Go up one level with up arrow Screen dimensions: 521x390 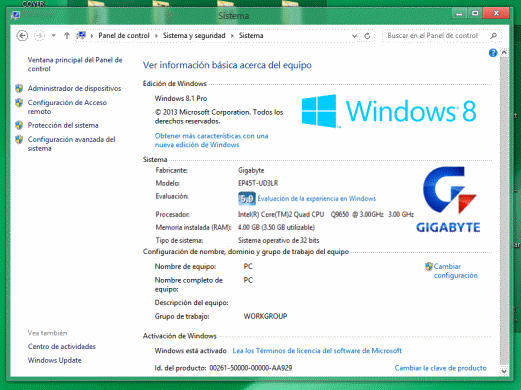pyautogui.click(x=67, y=36)
